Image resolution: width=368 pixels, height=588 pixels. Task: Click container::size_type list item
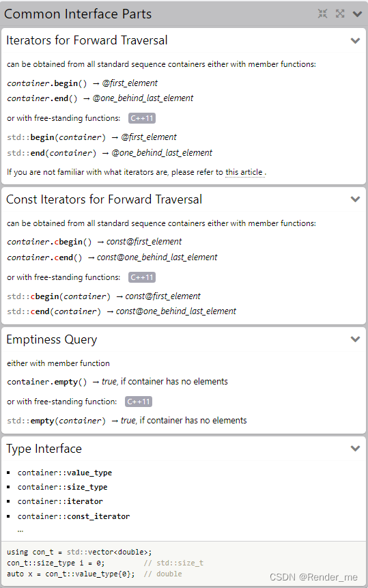pyautogui.click(x=63, y=487)
